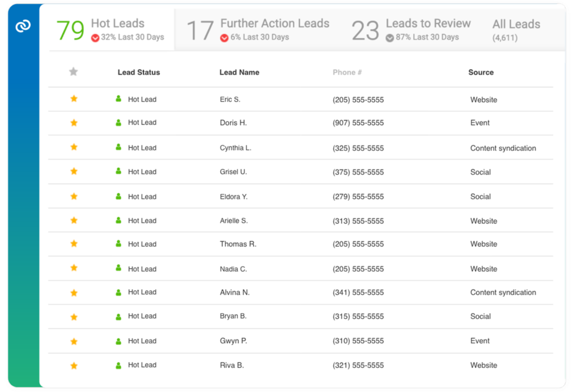Click green person icon in Doris H. row
The width and height of the screenshot is (575, 392).
(x=118, y=122)
